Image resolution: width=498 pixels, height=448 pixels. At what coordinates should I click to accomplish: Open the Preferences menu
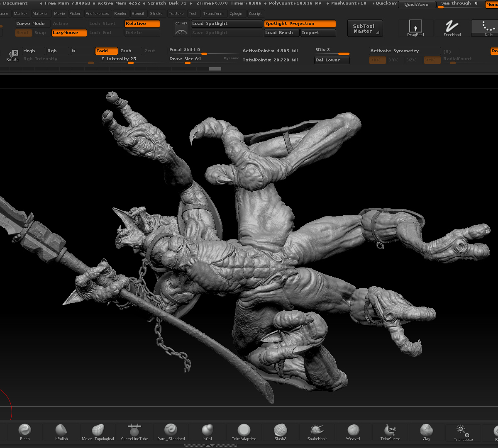point(97,14)
